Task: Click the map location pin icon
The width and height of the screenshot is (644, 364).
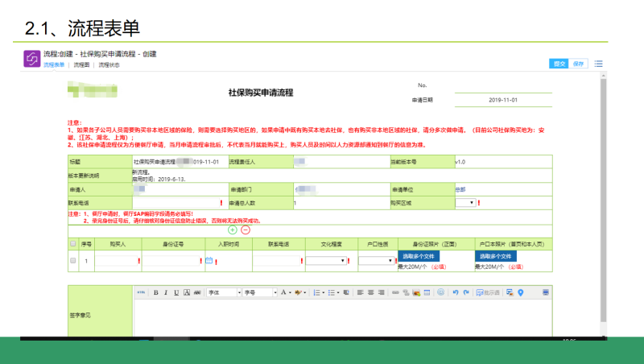Action: click(x=521, y=292)
